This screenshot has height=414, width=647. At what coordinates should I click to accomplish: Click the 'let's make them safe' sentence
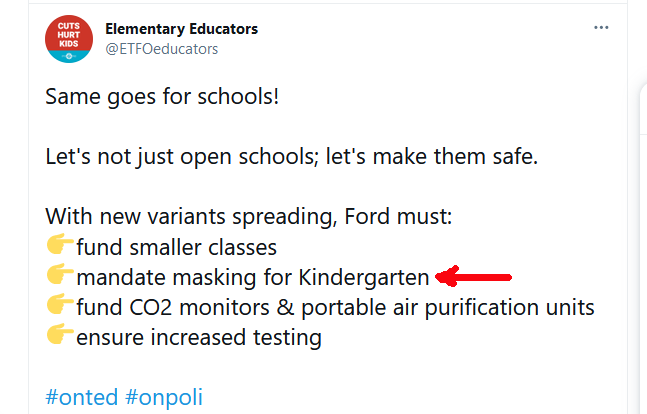click(x=432, y=157)
